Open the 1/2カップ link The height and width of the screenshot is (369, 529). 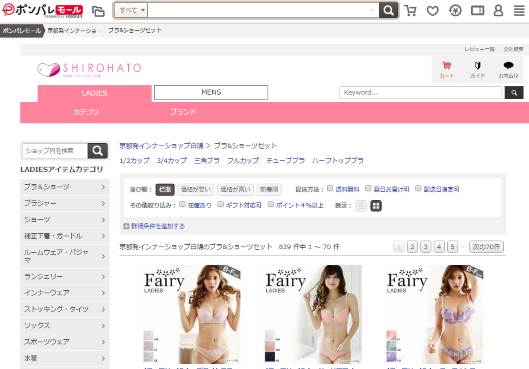click(x=135, y=161)
